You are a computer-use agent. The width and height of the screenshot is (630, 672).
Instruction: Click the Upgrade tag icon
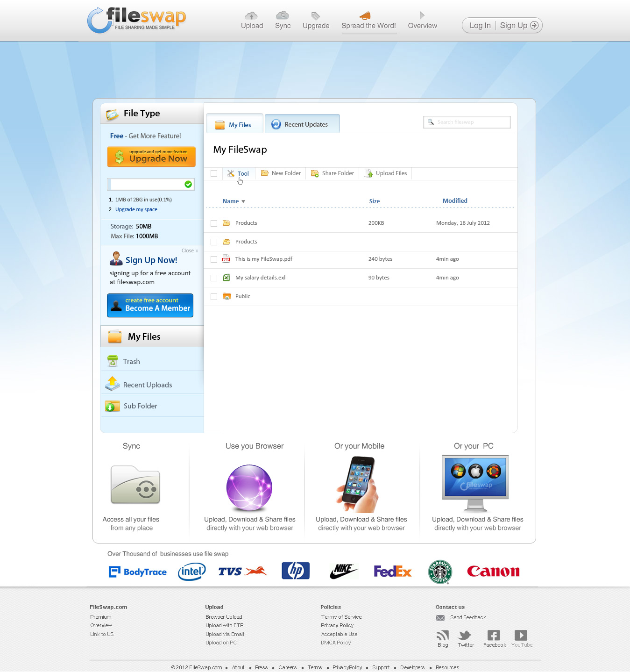[316, 16]
